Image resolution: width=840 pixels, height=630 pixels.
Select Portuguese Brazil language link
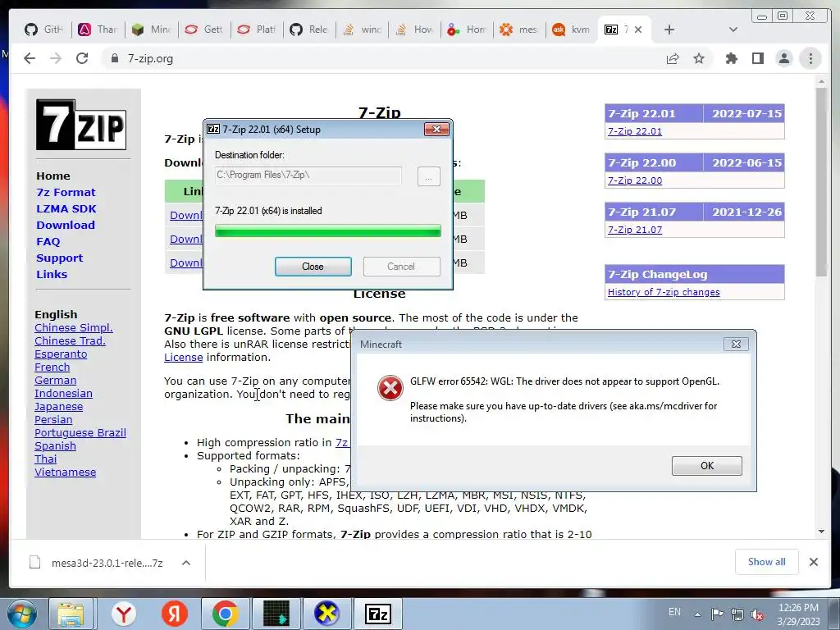point(80,432)
